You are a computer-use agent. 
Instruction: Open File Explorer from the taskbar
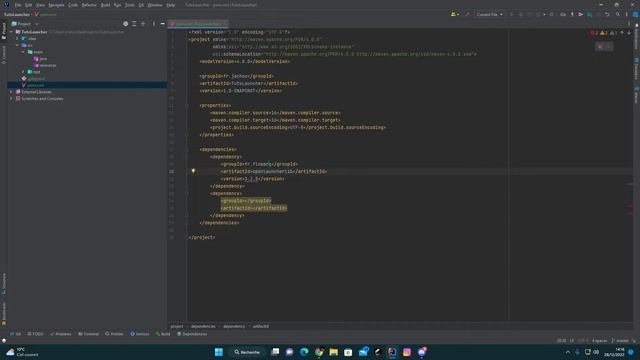pos(333,352)
